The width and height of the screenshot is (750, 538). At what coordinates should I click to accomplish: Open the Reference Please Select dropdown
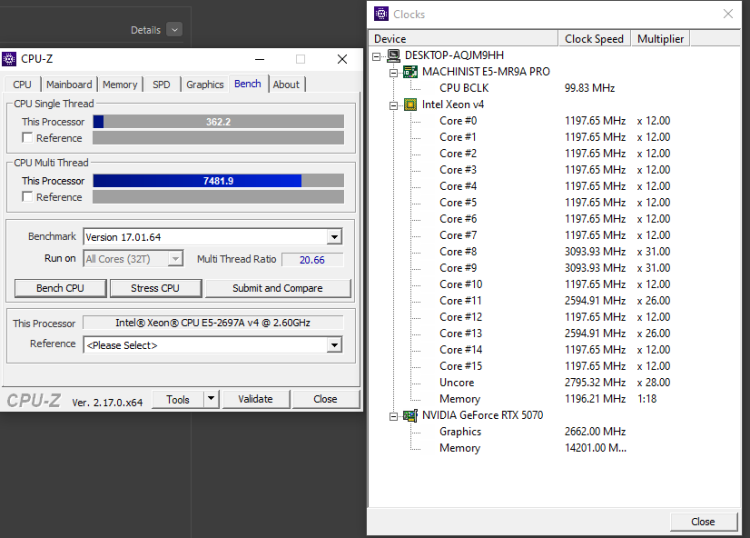click(x=334, y=345)
